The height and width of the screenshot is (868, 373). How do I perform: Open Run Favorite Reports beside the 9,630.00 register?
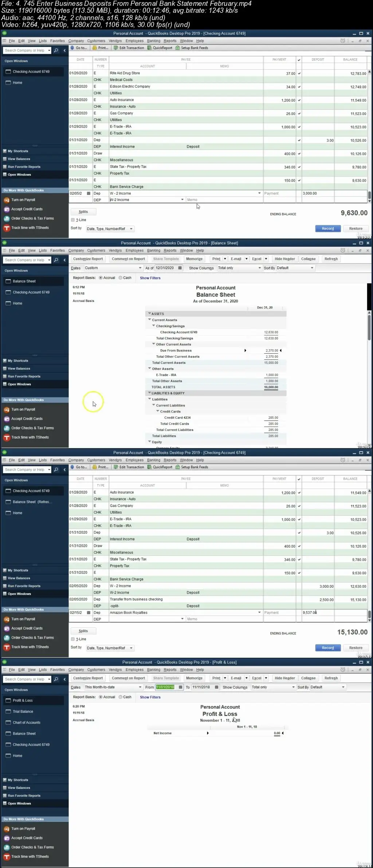(24, 167)
